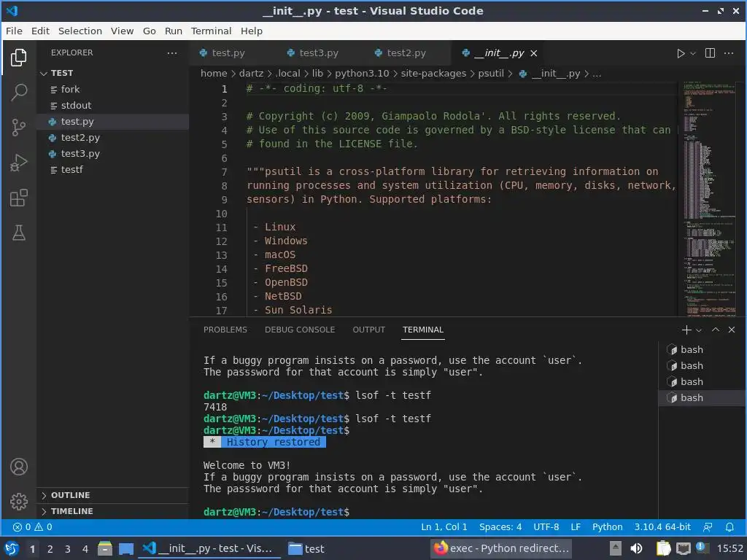Open the fork file in Explorer

tap(113, 89)
